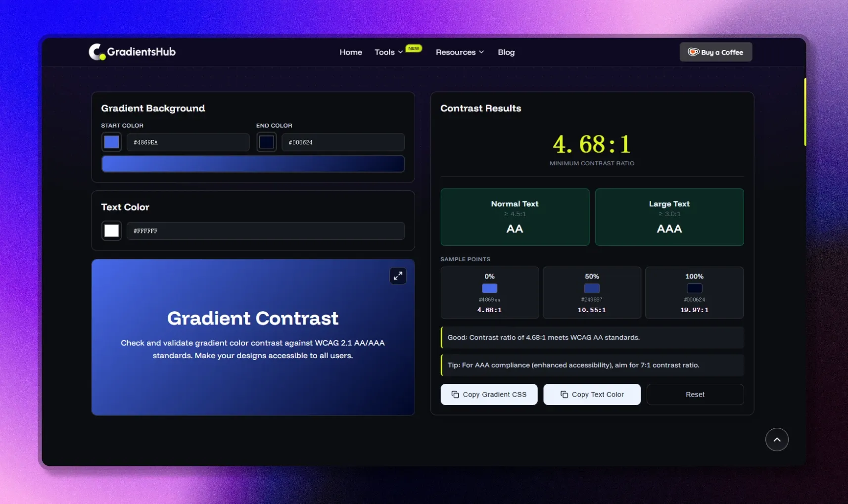Click the end color hex field #000624
Viewport: 848px width, 504px height.
(343, 142)
